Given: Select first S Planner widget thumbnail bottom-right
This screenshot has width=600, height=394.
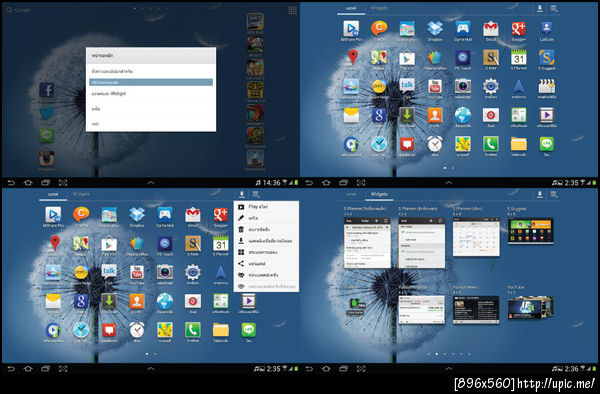Looking at the screenshot, I should [x=367, y=243].
